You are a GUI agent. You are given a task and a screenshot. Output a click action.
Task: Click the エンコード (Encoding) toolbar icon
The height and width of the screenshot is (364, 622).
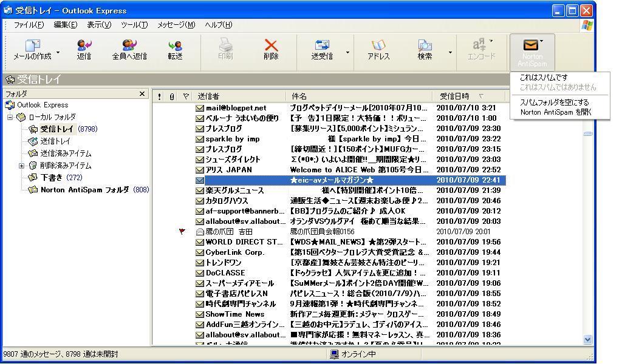pyautogui.click(x=479, y=44)
